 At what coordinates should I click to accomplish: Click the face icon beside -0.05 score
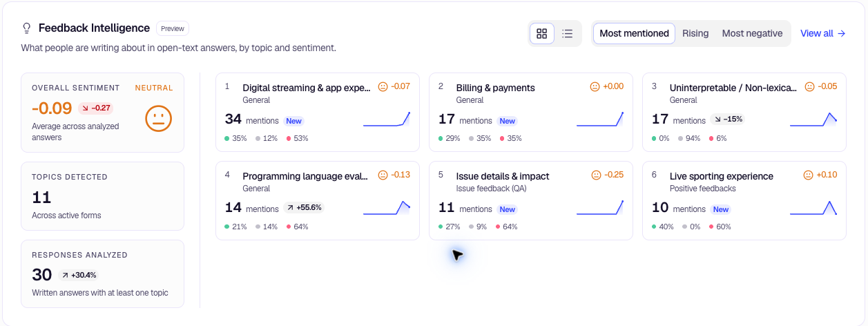(809, 87)
